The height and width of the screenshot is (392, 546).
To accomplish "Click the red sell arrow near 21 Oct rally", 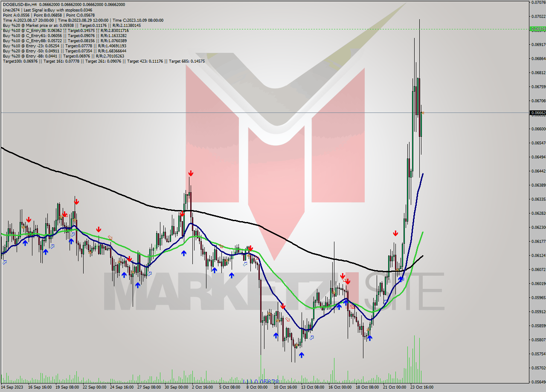I will [395, 233].
